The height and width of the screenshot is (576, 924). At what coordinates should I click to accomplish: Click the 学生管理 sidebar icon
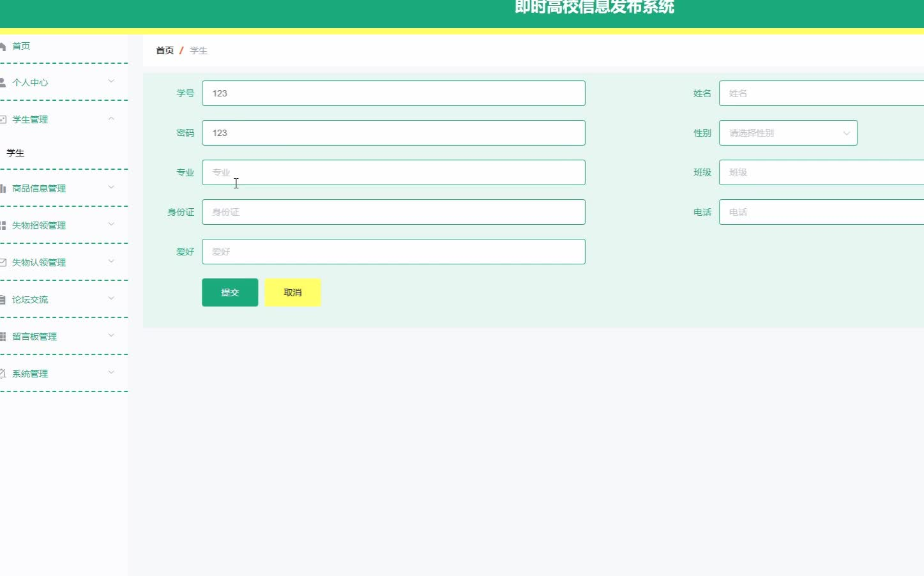click(4, 119)
